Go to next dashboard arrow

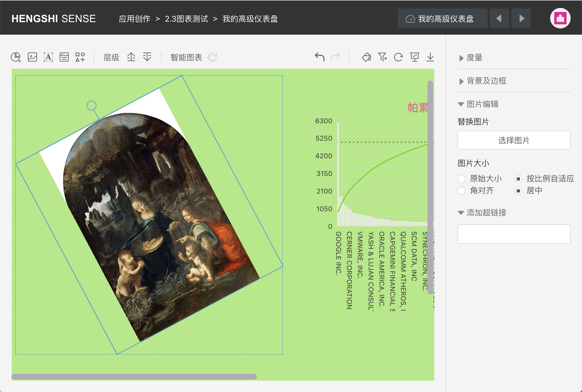point(521,18)
